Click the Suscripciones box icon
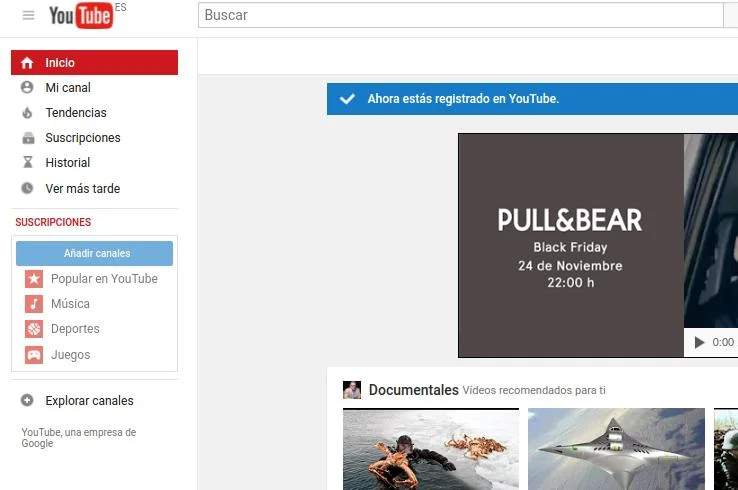Viewport: 738px width, 490px height. click(28, 138)
